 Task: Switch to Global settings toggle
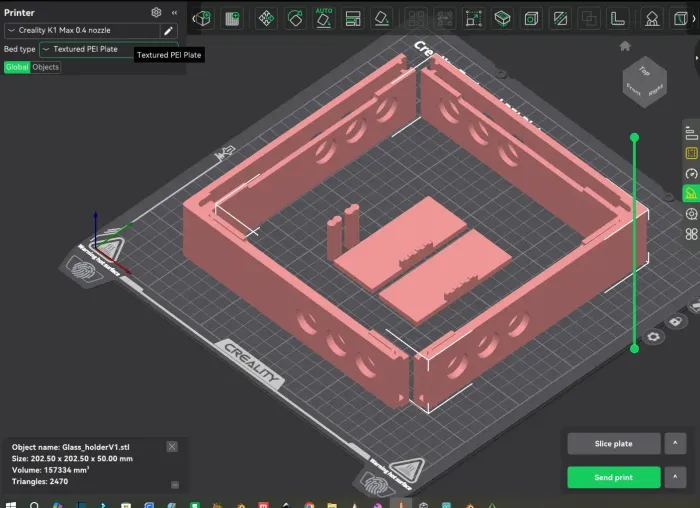tap(17, 67)
